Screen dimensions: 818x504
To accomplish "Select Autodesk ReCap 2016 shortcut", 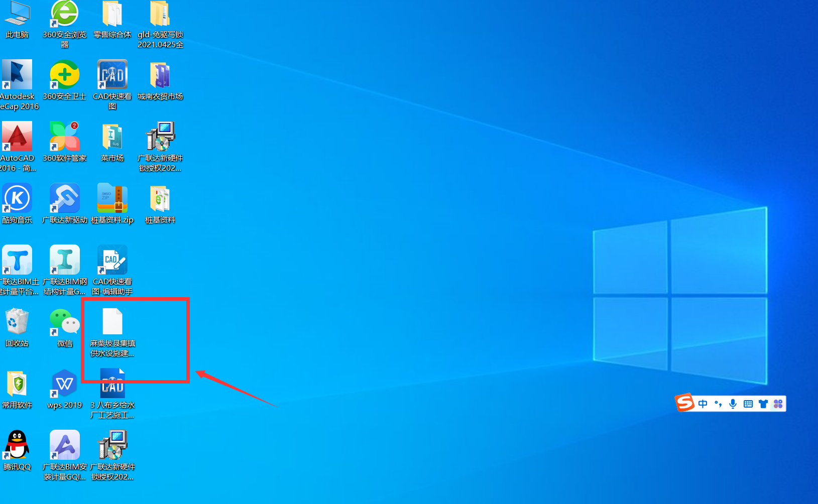I will (x=18, y=84).
